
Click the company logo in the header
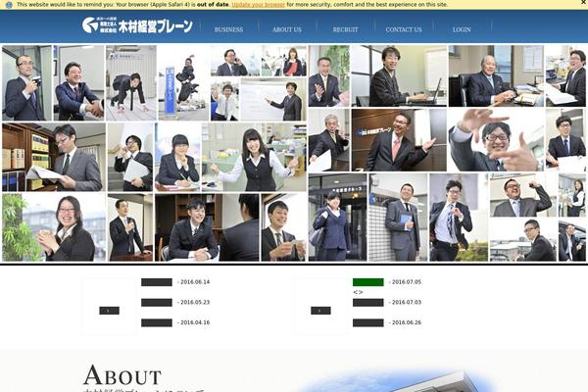(x=137, y=25)
